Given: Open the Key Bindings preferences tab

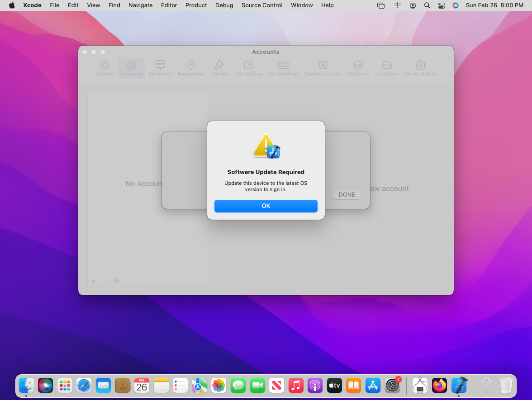Looking at the screenshot, I should coord(283,69).
